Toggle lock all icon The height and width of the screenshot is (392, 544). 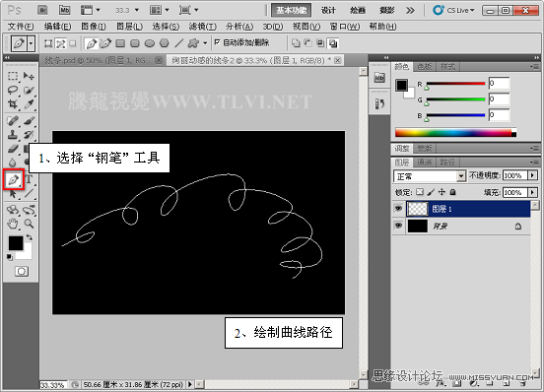(452, 192)
